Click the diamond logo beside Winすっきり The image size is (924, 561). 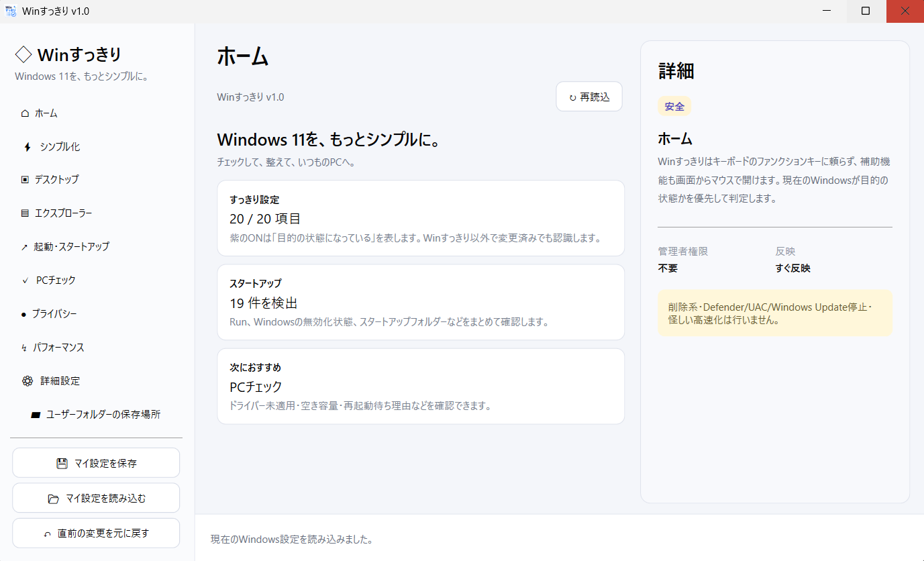[23, 54]
